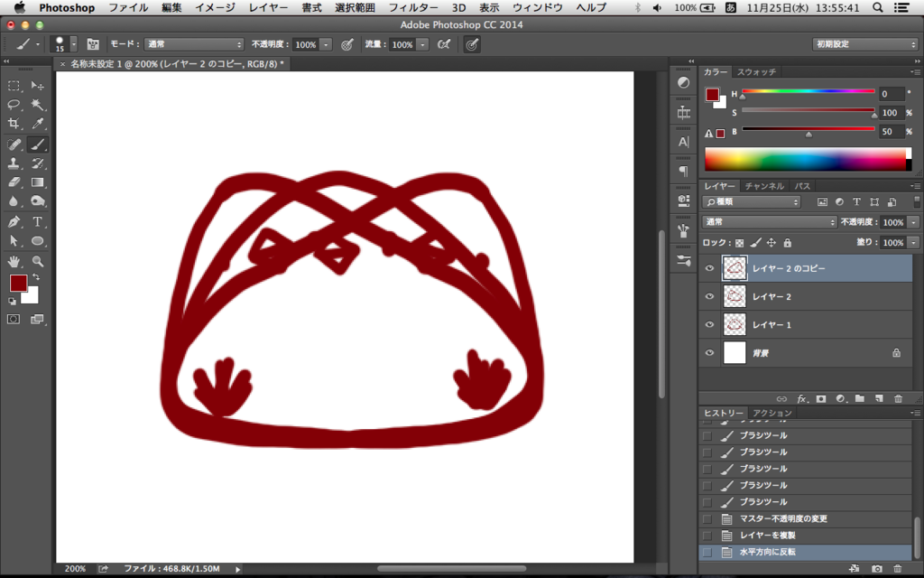Open the 流量 flow dropdown arrow
924x578 pixels.
[x=422, y=45]
